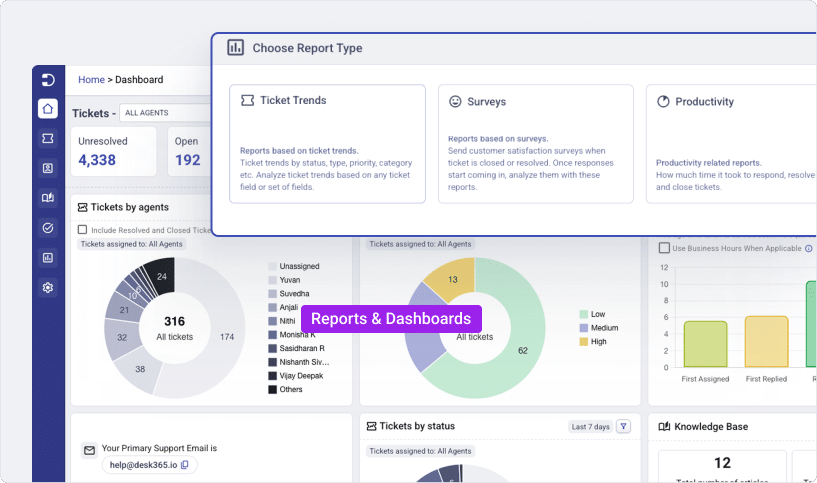Viewport: 817px width, 483px height.
Task: Click the 32 segment of the agents donut
Action: [x=122, y=338]
